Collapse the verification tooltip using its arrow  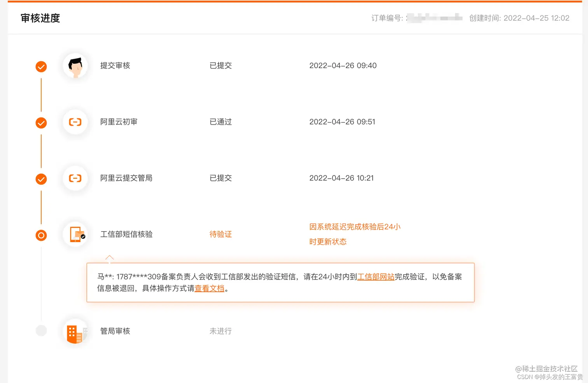[x=109, y=258]
